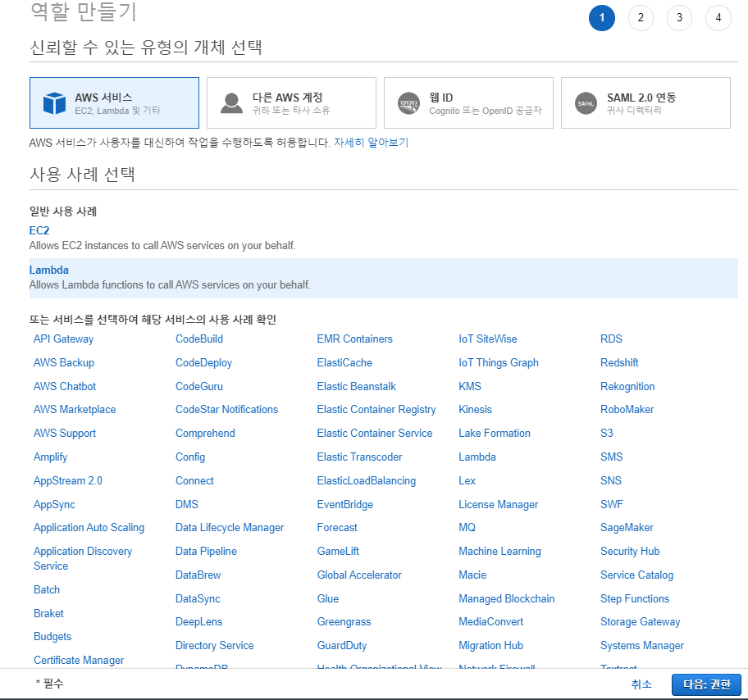
Task: Open Certificate Manager service
Action: (79, 660)
